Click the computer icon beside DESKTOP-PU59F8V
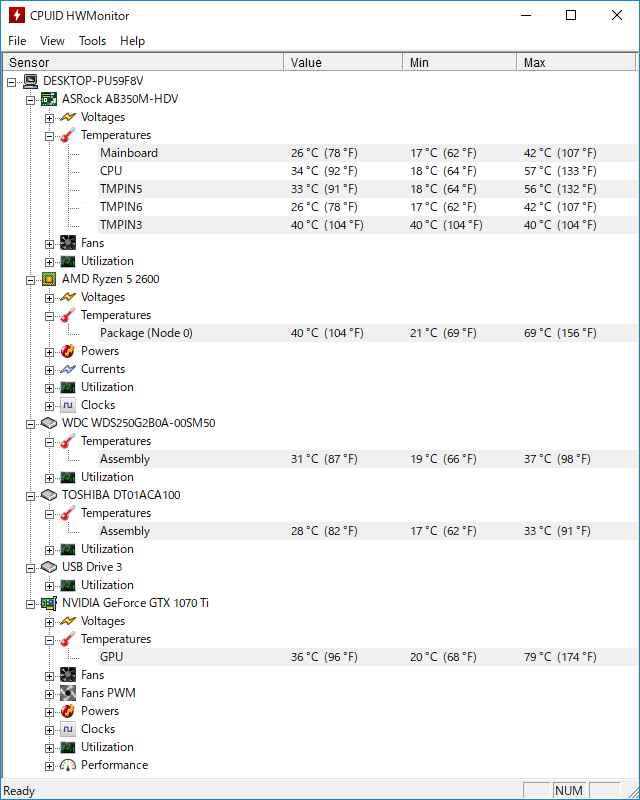This screenshot has height=800, width=640. (x=31, y=81)
